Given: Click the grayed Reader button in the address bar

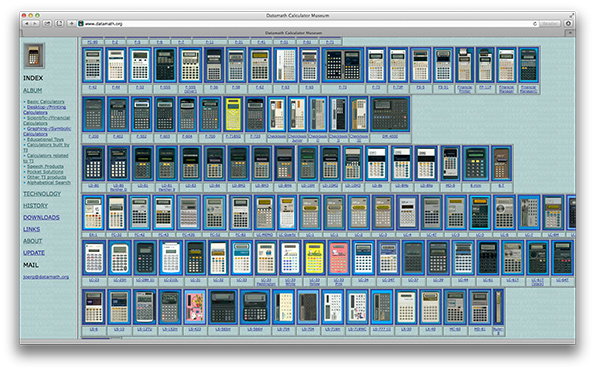Looking at the screenshot, I should pos(550,24).
